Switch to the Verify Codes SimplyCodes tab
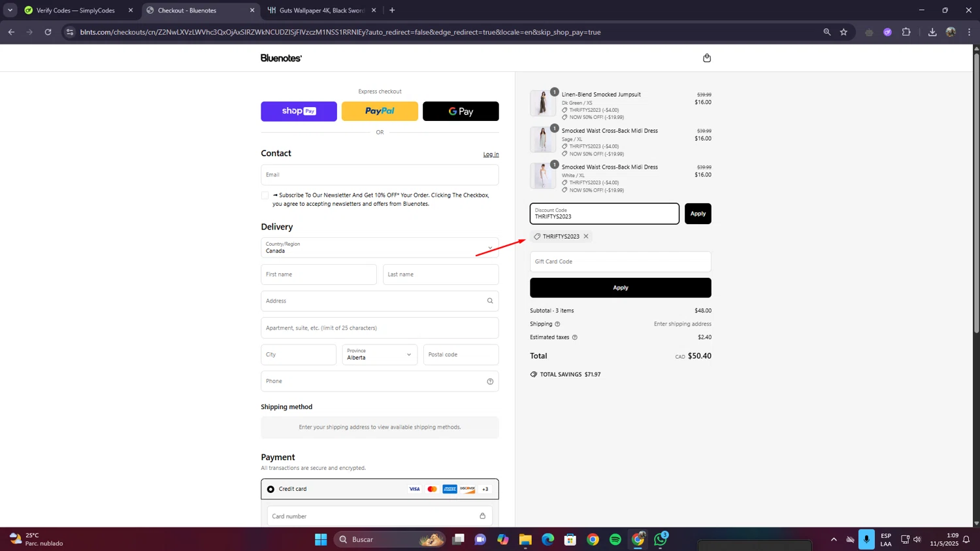 75,10
